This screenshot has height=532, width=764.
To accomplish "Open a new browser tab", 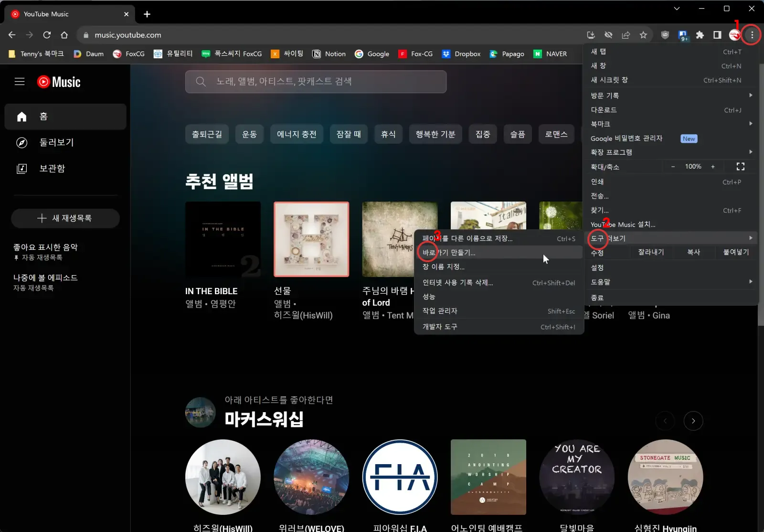I will (x=147, y=14).
